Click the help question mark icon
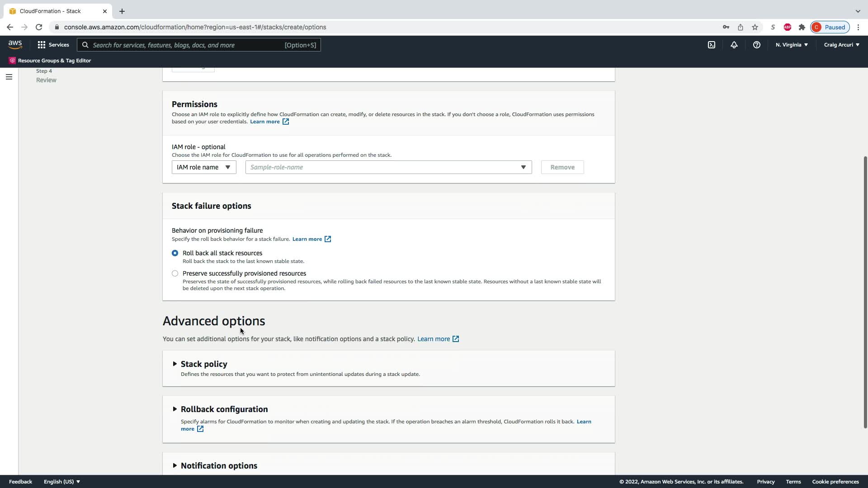 tap(756, 45)
